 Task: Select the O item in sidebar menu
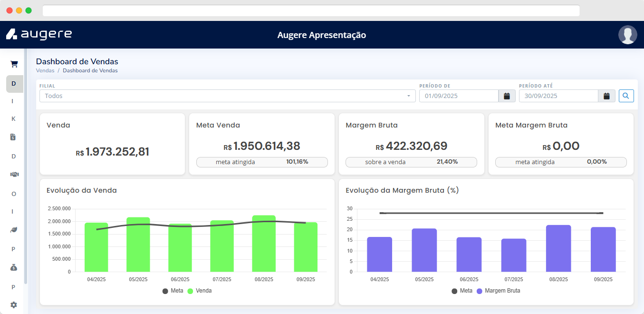[x=14, y=194]
